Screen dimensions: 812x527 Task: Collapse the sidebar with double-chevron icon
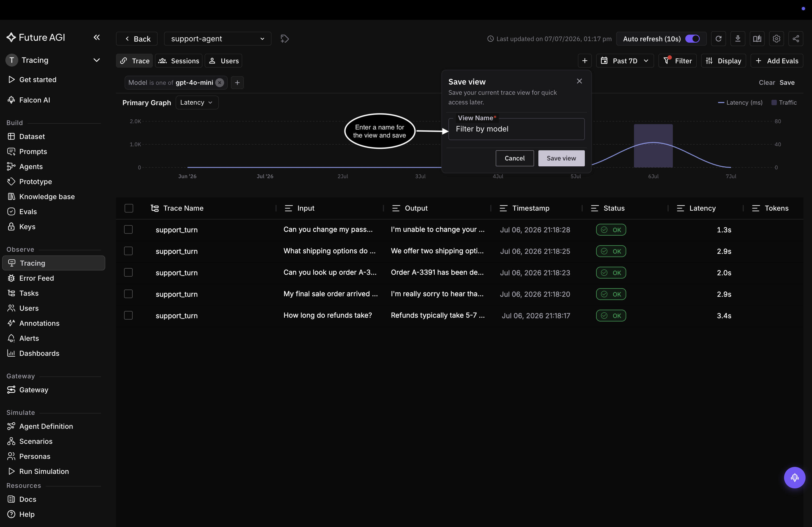pos(97,37)
